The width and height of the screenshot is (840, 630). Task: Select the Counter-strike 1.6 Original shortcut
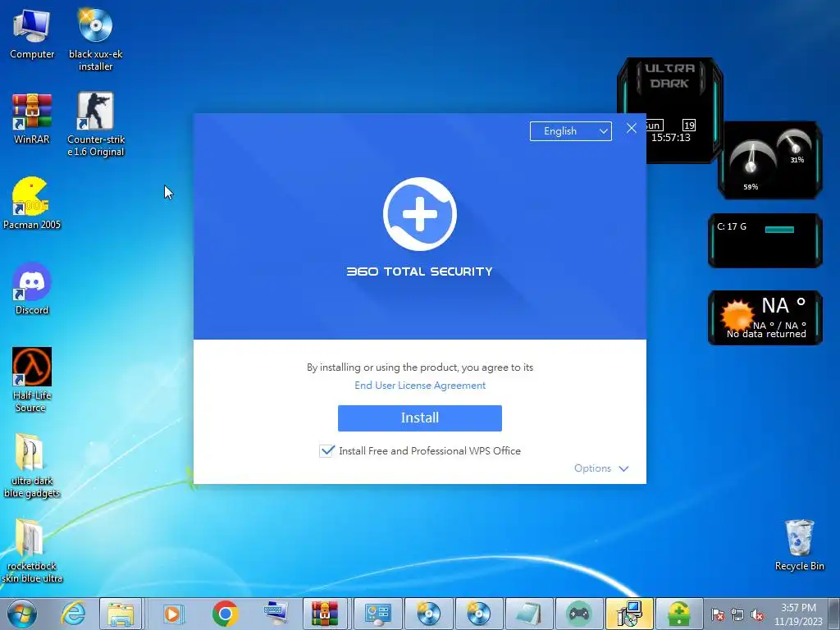pyautogui.click(x=95, y=125)
